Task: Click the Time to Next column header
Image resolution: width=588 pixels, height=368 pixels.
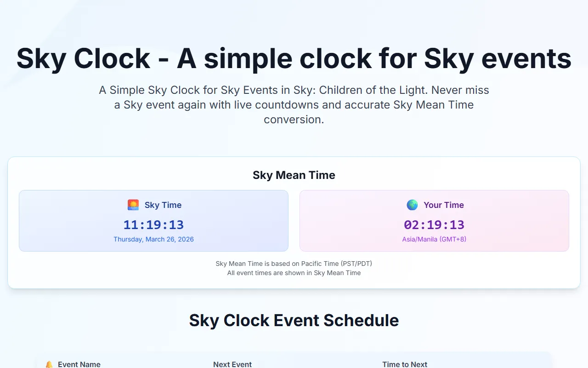Action: (405, 364)
